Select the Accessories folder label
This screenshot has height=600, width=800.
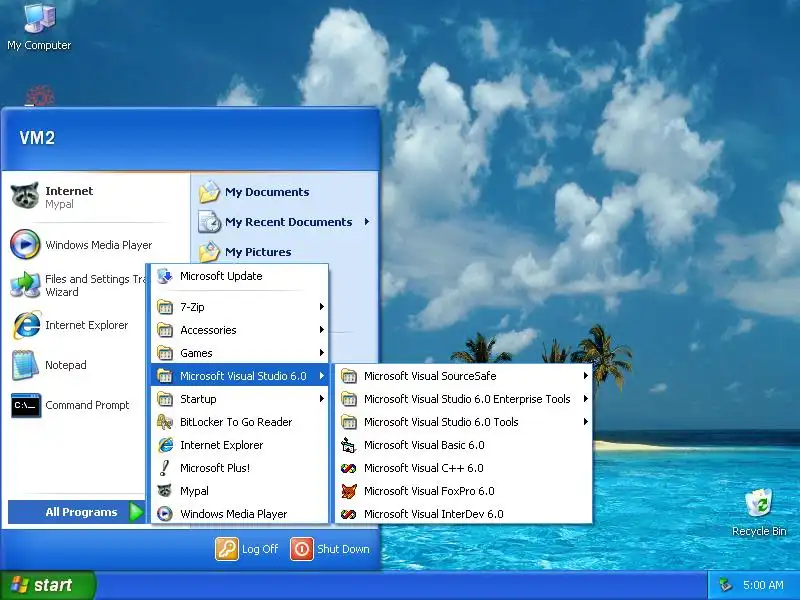208,330
